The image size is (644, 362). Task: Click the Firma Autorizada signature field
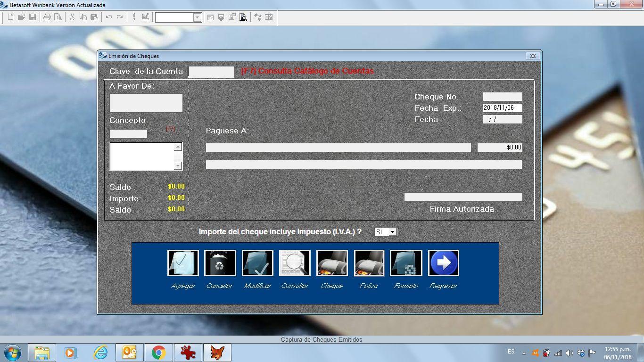pos(463,197)
